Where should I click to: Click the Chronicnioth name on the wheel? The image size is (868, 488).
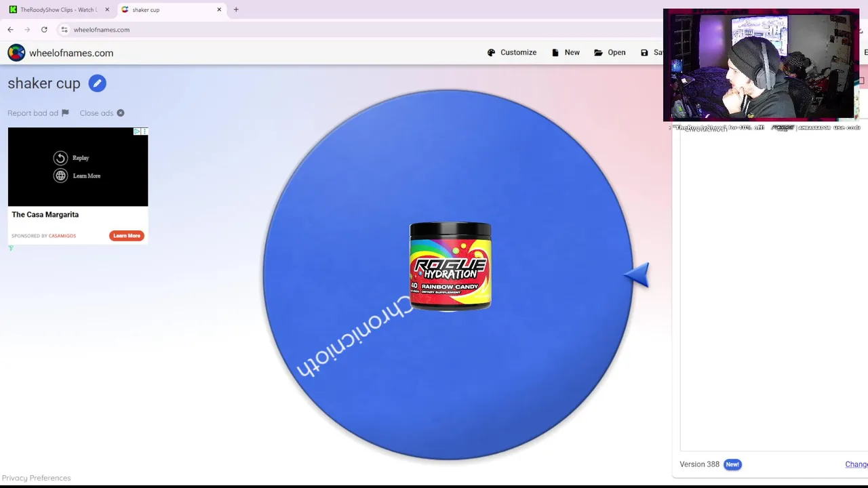click(x=355, y=337)
